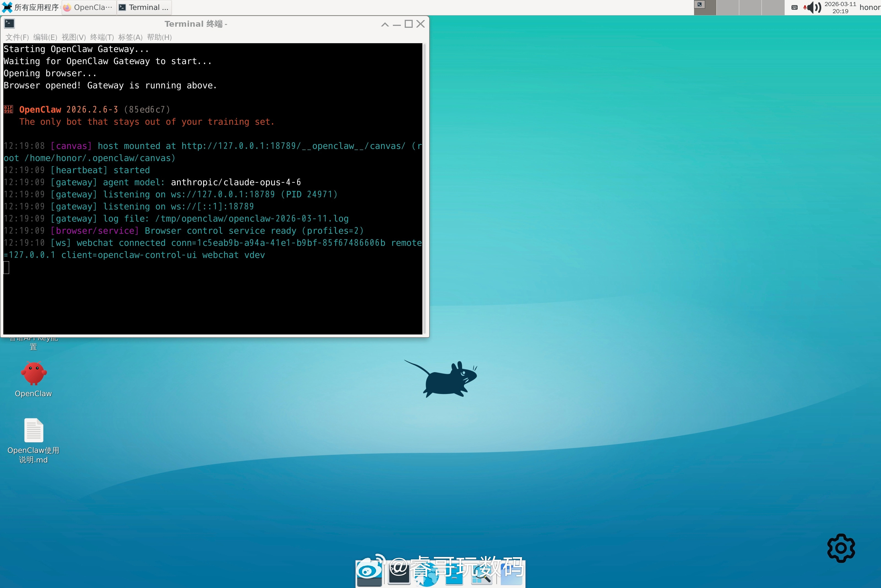Click the keyboard indicator icon in the tray
The image size is (881, 588).
tap(794, 7)
